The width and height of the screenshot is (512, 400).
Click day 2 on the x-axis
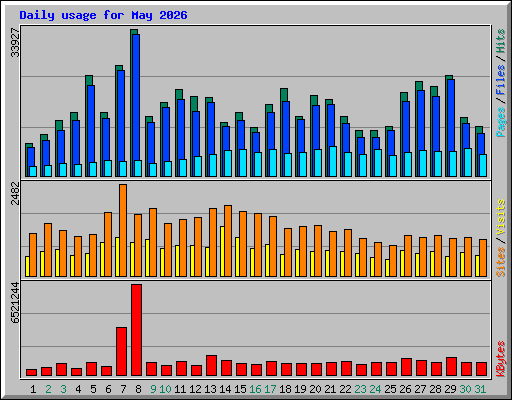[x=48, y=389]
